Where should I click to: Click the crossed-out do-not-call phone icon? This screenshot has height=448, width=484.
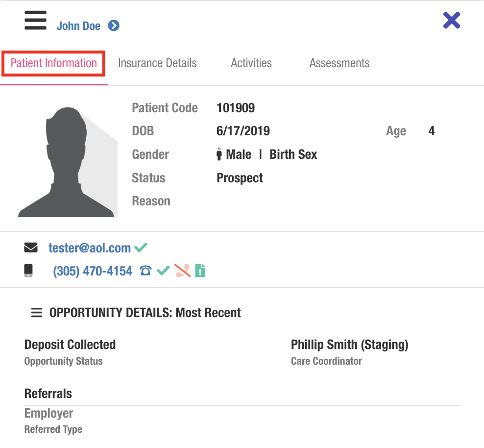point(182,271)
